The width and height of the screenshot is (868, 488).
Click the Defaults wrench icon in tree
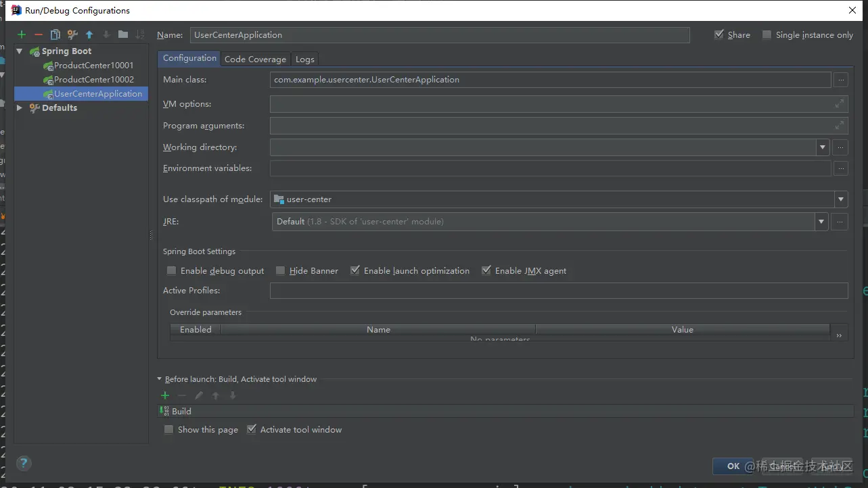pyautogui.click(x=35, y=108)
